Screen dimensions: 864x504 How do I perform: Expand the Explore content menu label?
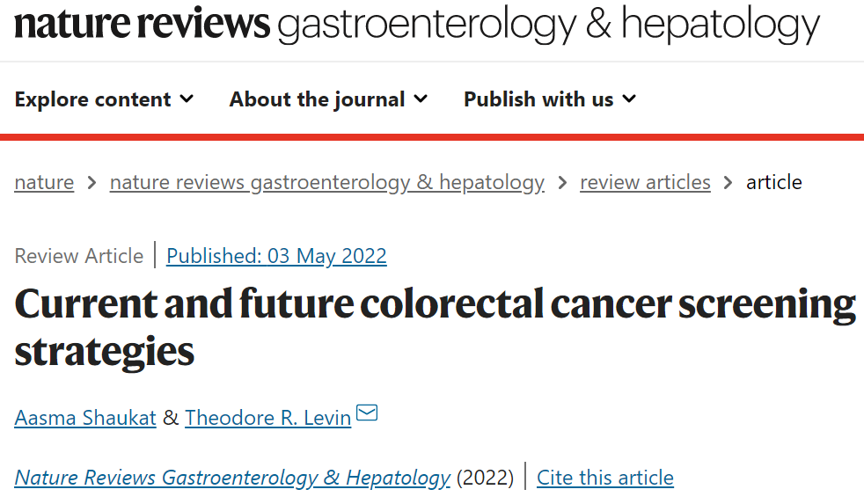92,99
